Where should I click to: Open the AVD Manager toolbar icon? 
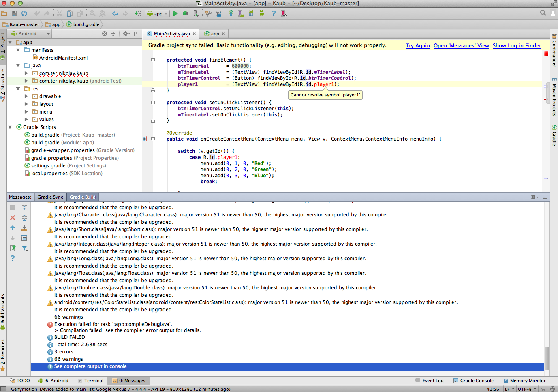(x=241, y=13)
